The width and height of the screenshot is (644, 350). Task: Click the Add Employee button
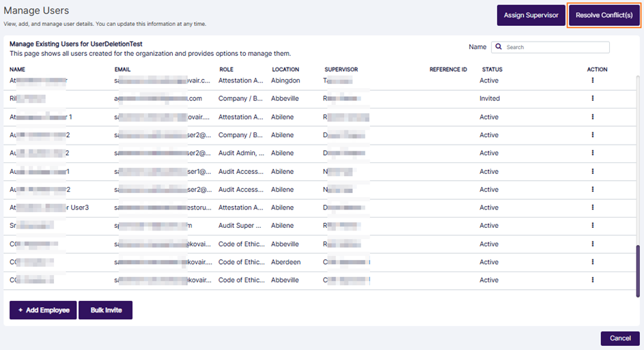pos(43,310)
